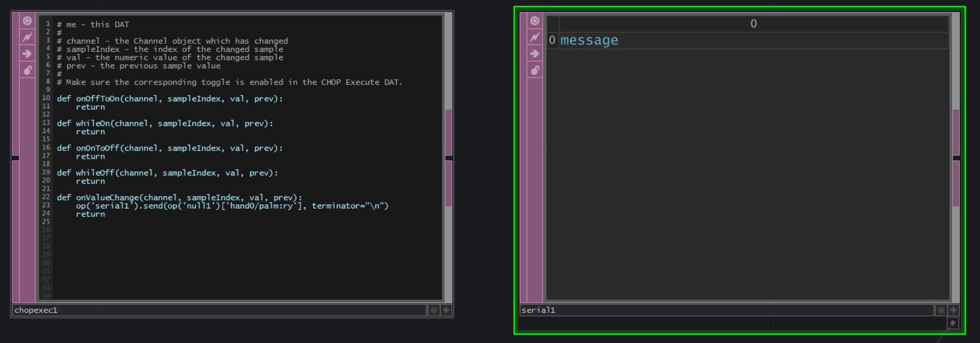Viewport: 980px width, 343px height.
Task: Click the circular target flag on serial1
Action: coord(534,21)
